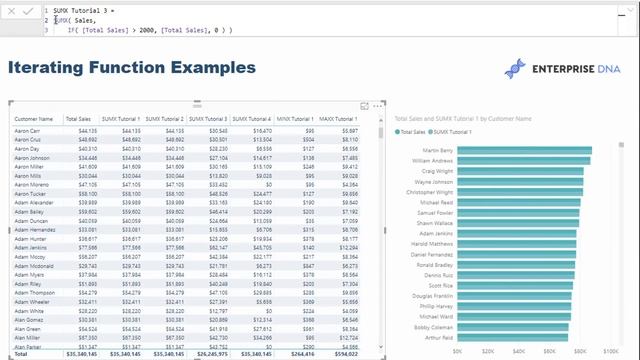The image size is (640, 360).
Task: Sort by SUMX Tutorial 4 column header
Action: click(251, 119)
